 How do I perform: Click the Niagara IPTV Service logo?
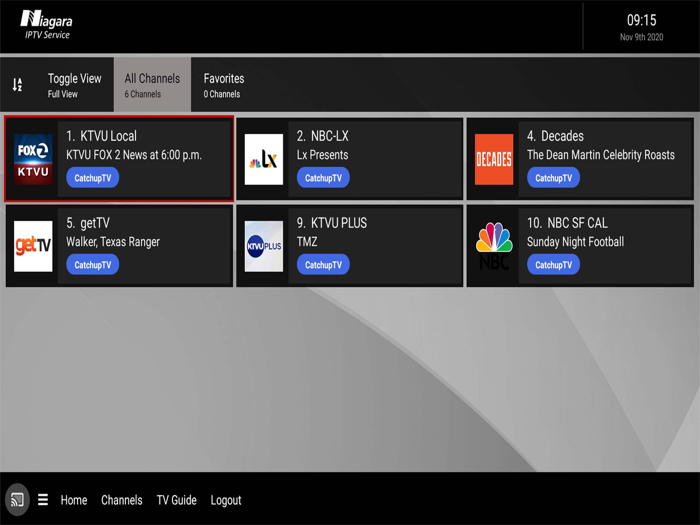(x=46, y=25)
